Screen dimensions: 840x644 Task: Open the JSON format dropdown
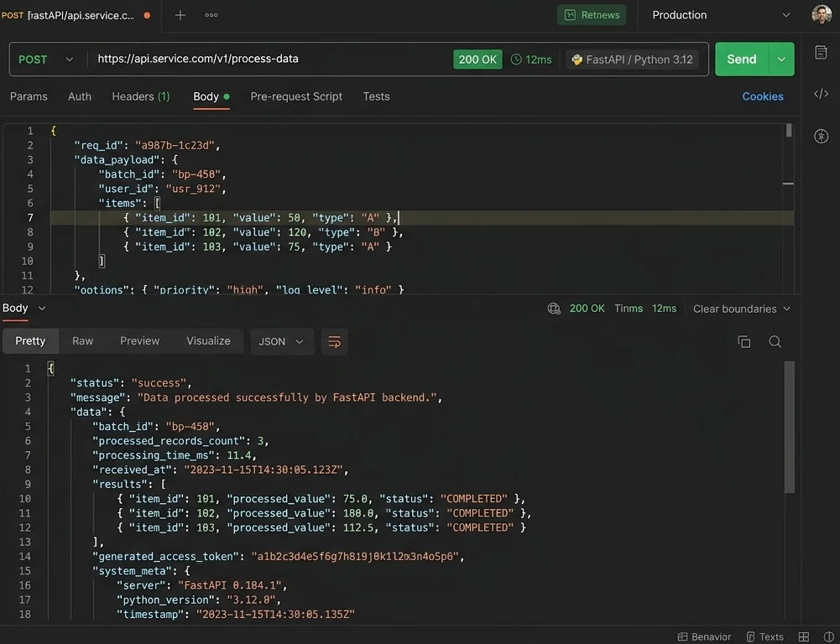[x=281, y=341]
